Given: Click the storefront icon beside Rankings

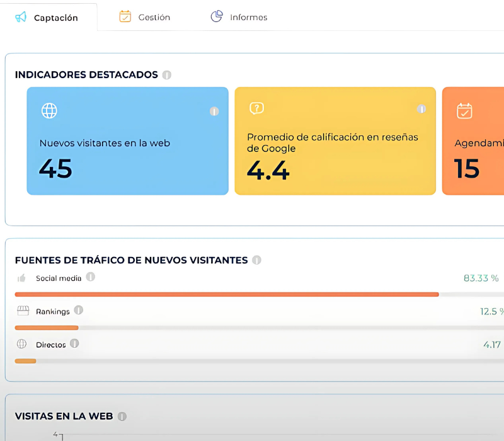Looking at the screenshot, I should tap(23, 311).
